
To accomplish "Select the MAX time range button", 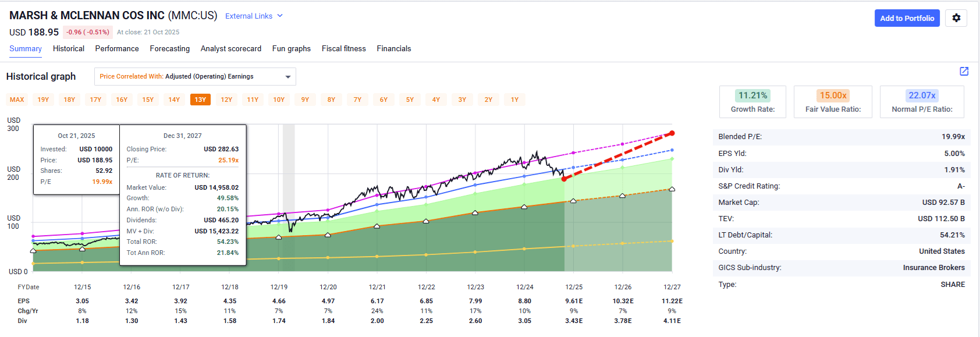I will pos(17,100).
